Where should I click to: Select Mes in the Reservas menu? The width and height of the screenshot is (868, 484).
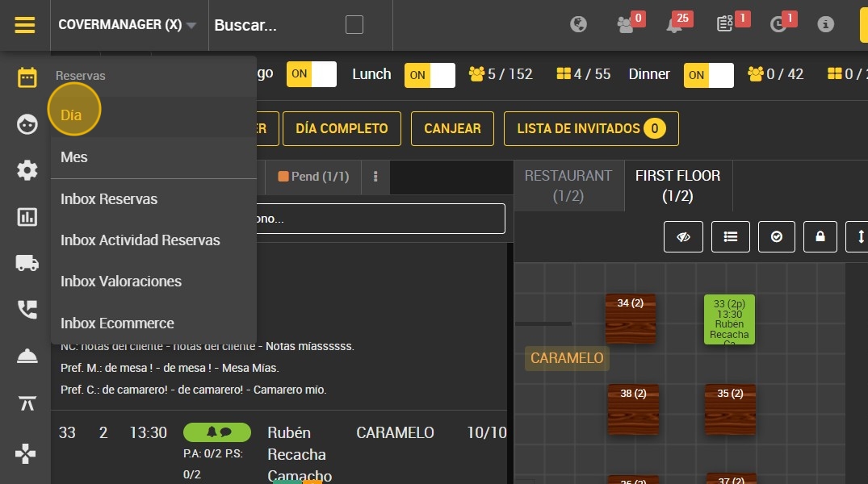74,157
